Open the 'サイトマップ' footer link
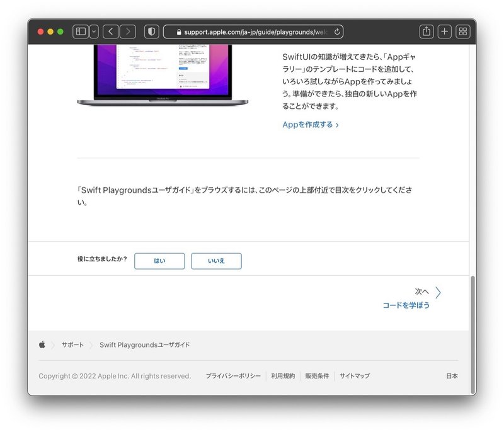 355,376
